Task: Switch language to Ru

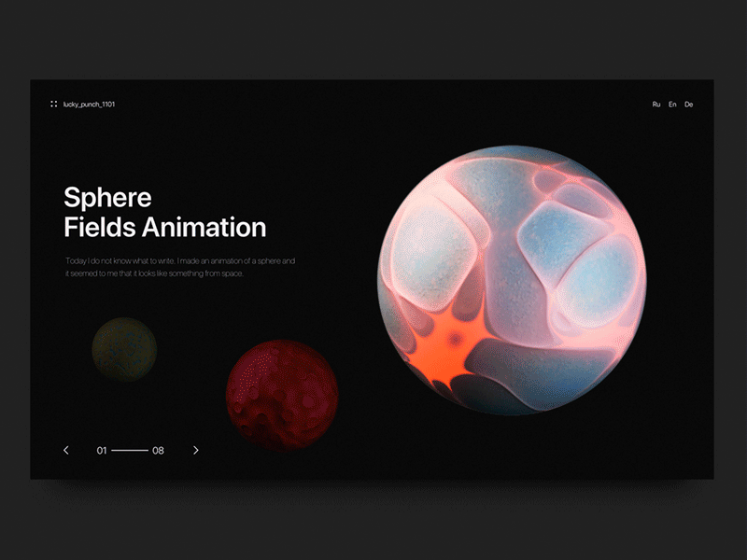Action: coord(656,105)
